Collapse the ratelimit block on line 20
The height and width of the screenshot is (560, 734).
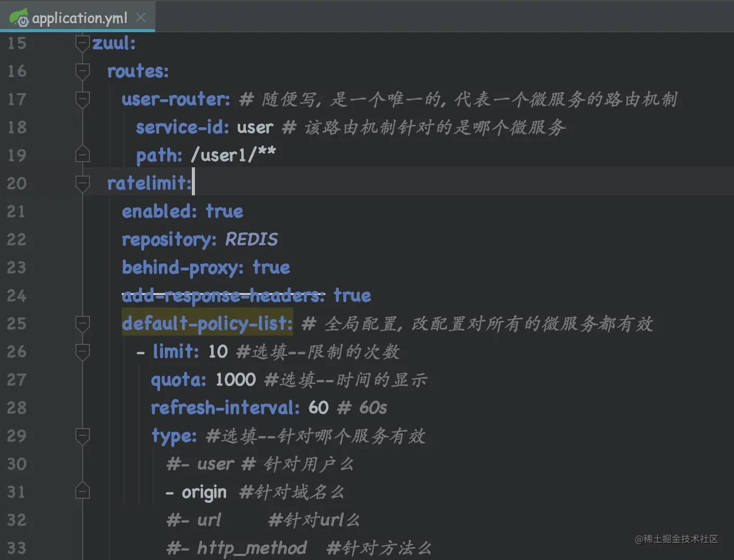click(82, 183)
